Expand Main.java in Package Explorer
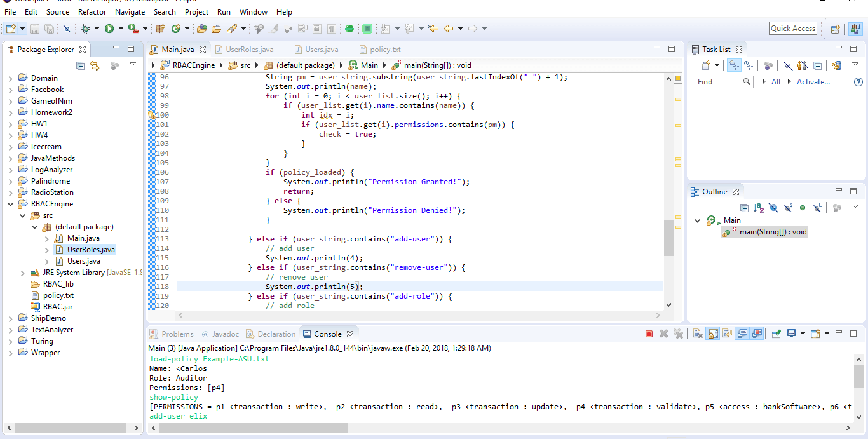Image resolution: width=868 pixels, height=439 pixels. 46,238
